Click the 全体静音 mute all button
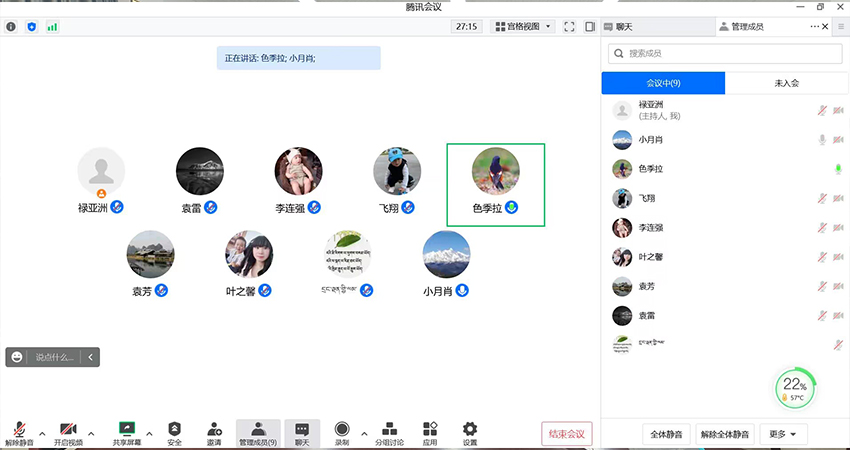Screen dimensions: 850x450 (x=666, y=434)
